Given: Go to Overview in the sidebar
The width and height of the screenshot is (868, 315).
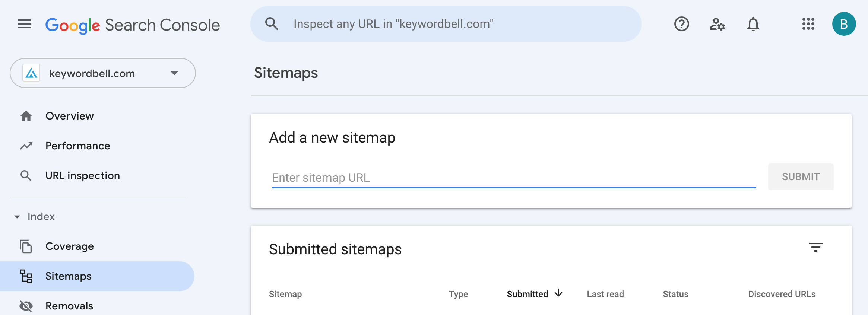Looking at the screenshot, I should (70, 116).
